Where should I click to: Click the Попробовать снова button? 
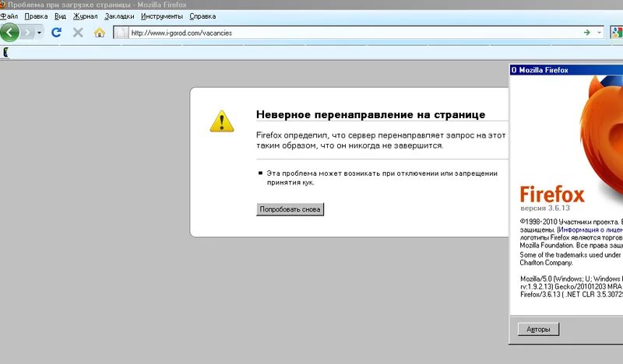tap(290, 209)
